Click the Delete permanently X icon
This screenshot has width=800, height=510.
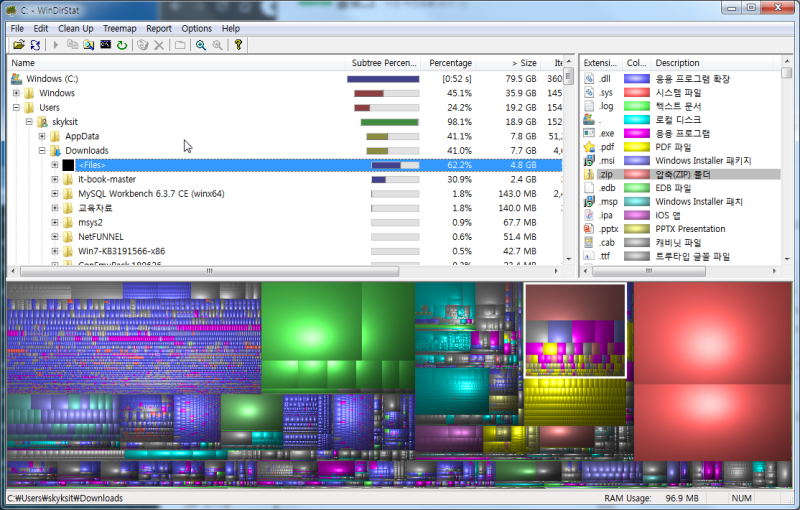point(159,45)
